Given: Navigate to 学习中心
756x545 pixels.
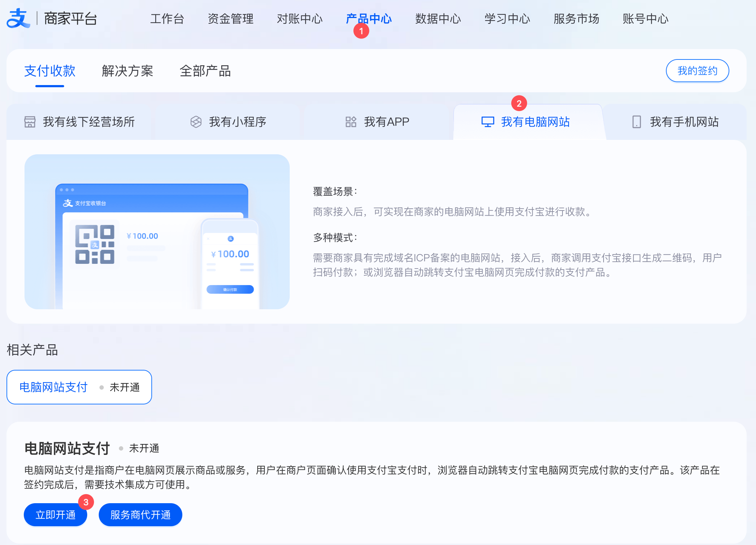Looking at the screenshot, I should (507, 18).
